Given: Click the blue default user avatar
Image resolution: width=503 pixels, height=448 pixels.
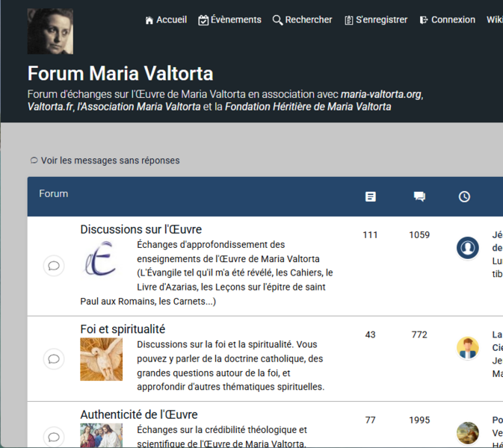Looking at the screenshot, I should pos(468,248).
